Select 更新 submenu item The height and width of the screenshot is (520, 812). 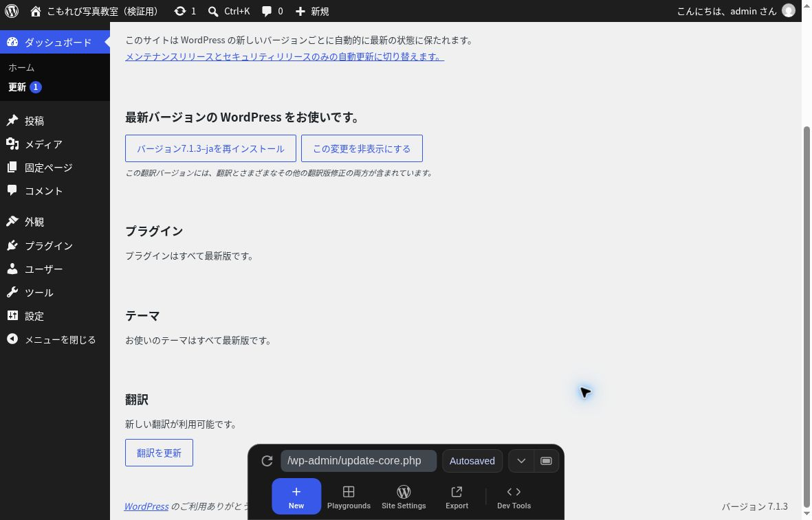coord(17,87)
